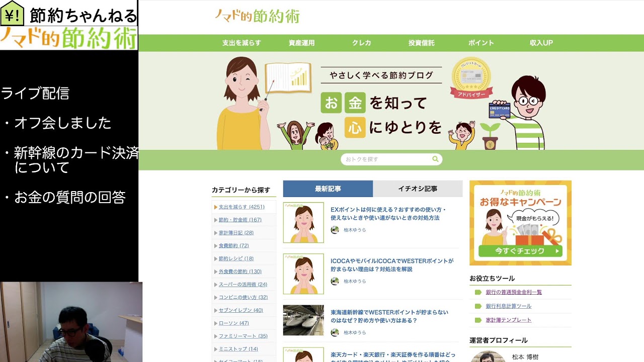Open 資産運用 in the green menu
Image resolution: width=644 pixels, height=362 pixels.
pyautogui.click(x=301, y=43)
